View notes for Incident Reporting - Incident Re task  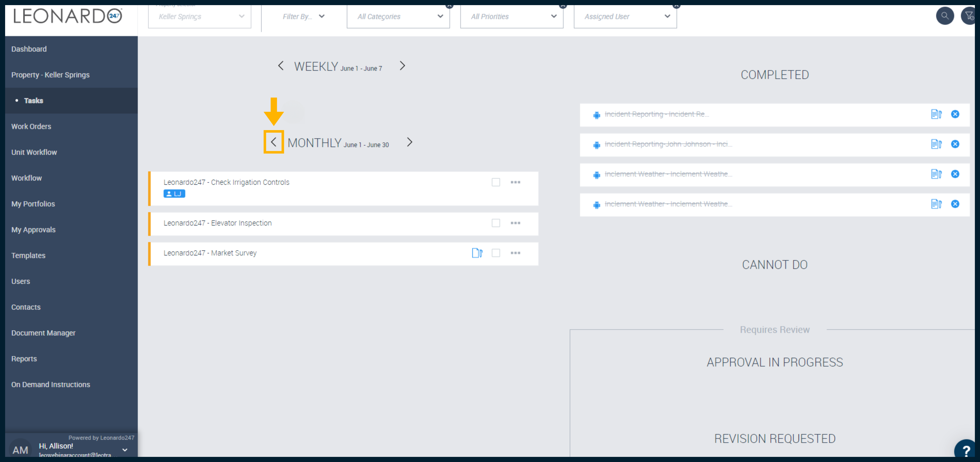click(936, 114)
